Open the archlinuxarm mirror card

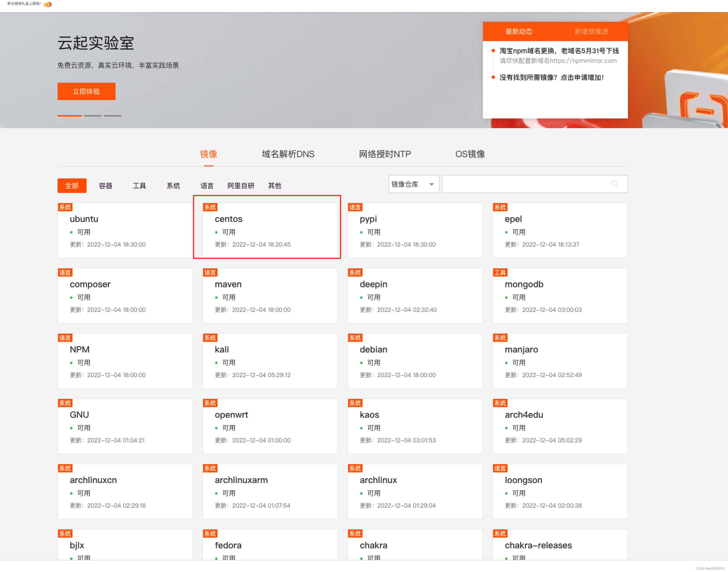pos(270,492)
